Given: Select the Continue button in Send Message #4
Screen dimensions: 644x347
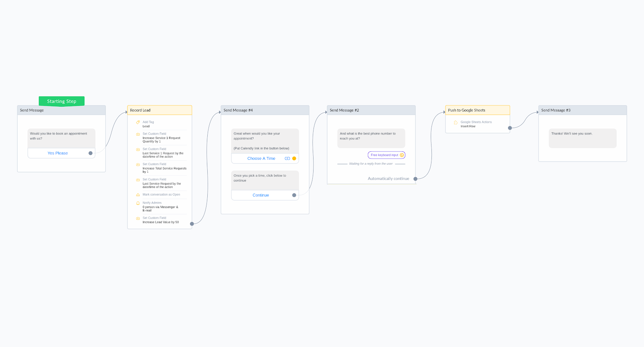Looking at the screenshot, I should [265, 195].
